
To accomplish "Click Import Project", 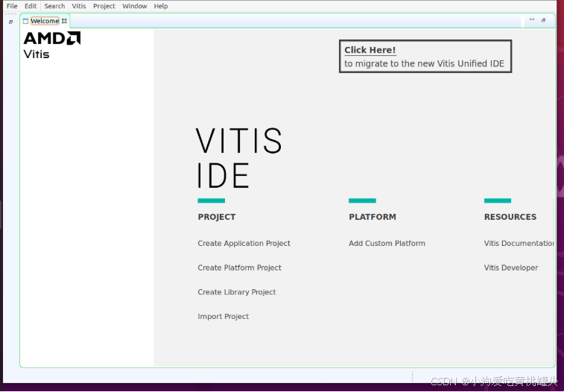I will click(x=223, y=317).
